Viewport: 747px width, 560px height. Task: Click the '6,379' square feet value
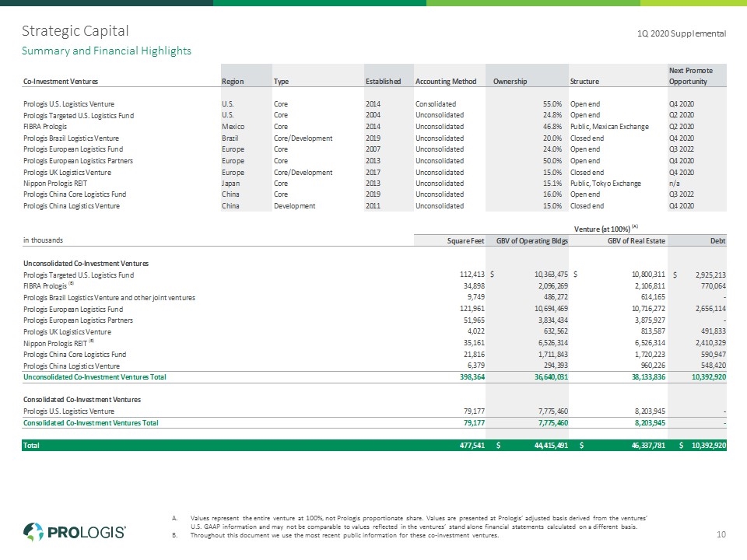(x=475, y=366)
